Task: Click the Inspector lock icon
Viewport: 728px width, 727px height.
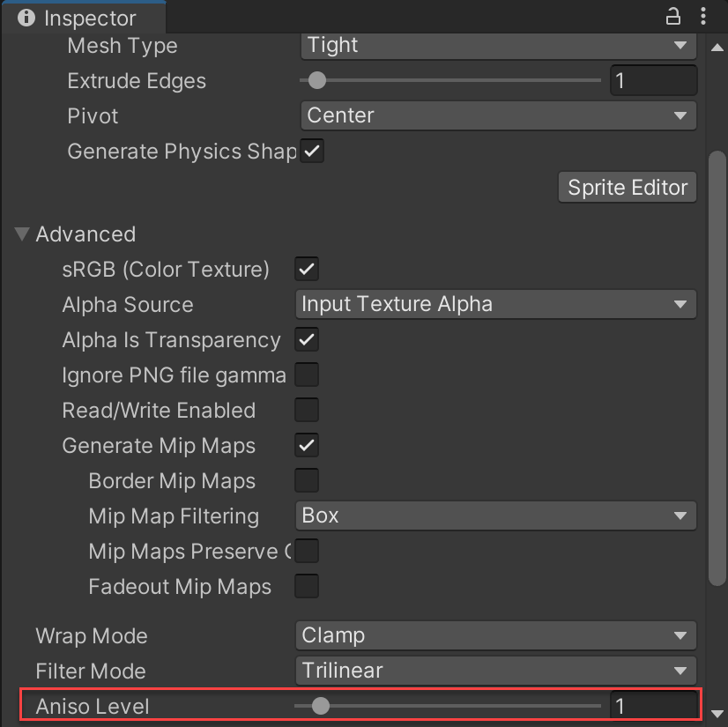Action: [673, 16]
